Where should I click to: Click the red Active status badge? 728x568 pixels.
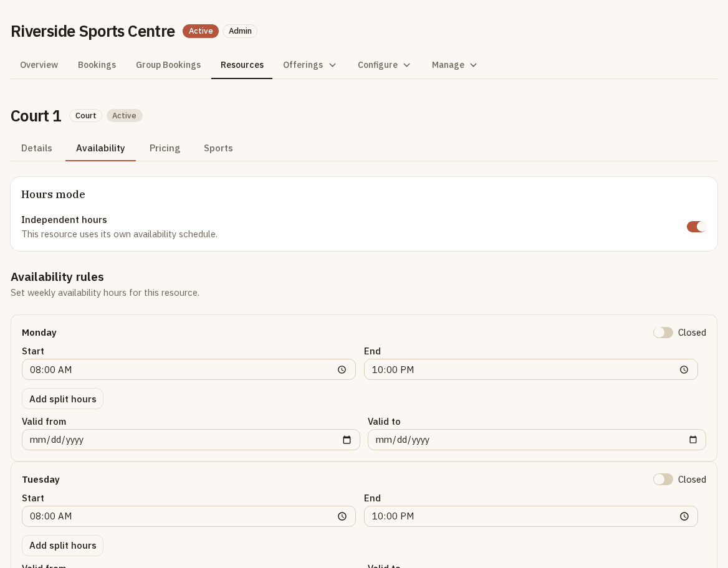201,31
